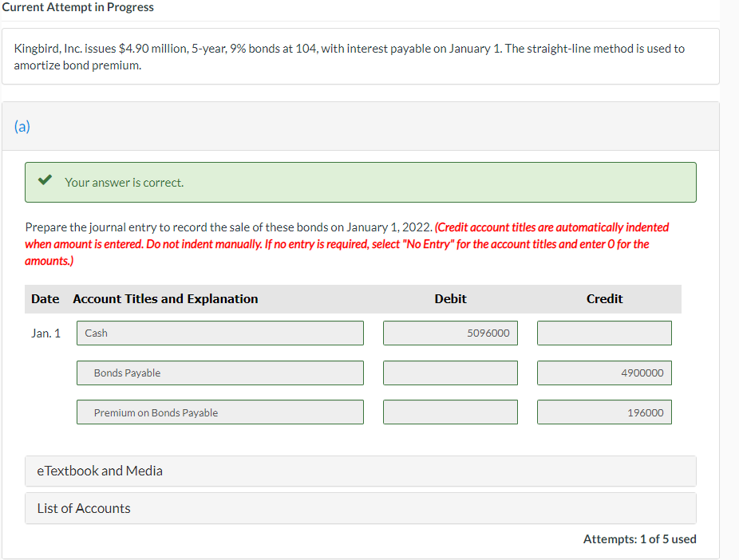Click the 'Account Titles and Explanation' header
739x560 pixels.
coord(165,299)
